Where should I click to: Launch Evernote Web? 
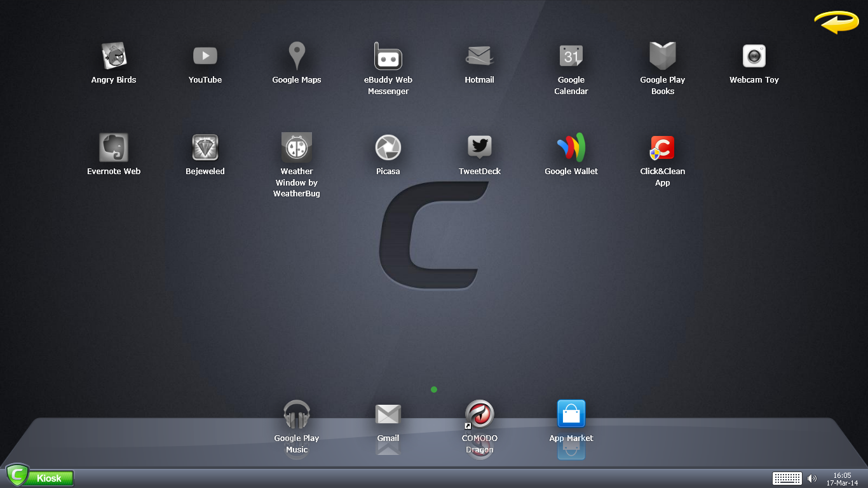(114, 147)
